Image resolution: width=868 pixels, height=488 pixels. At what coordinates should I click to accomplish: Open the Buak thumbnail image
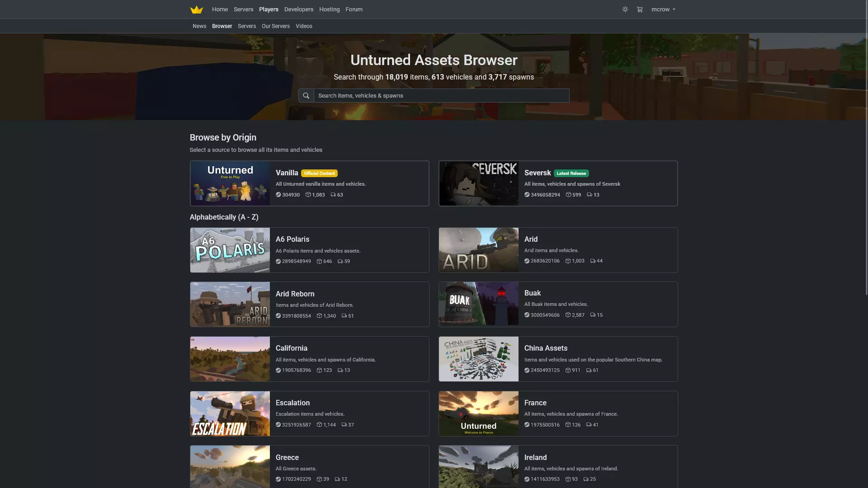(479, 304)
